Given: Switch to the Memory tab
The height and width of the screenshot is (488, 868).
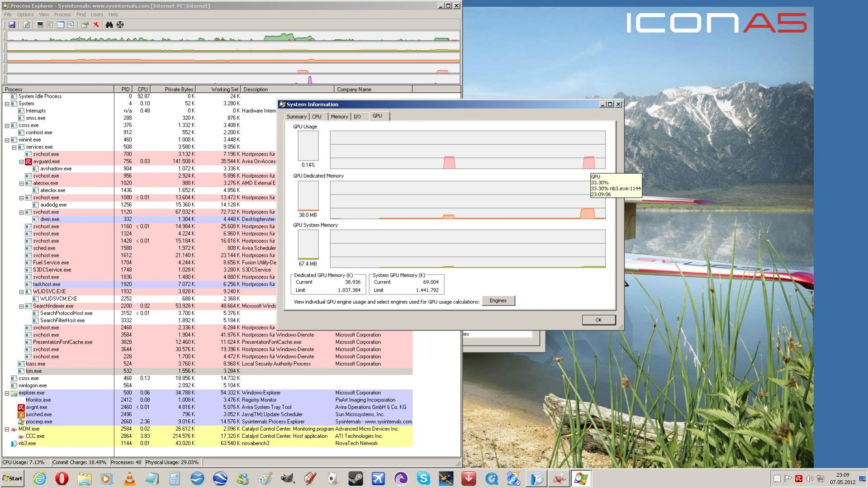Looking at the screenshot, I should 339,117.
